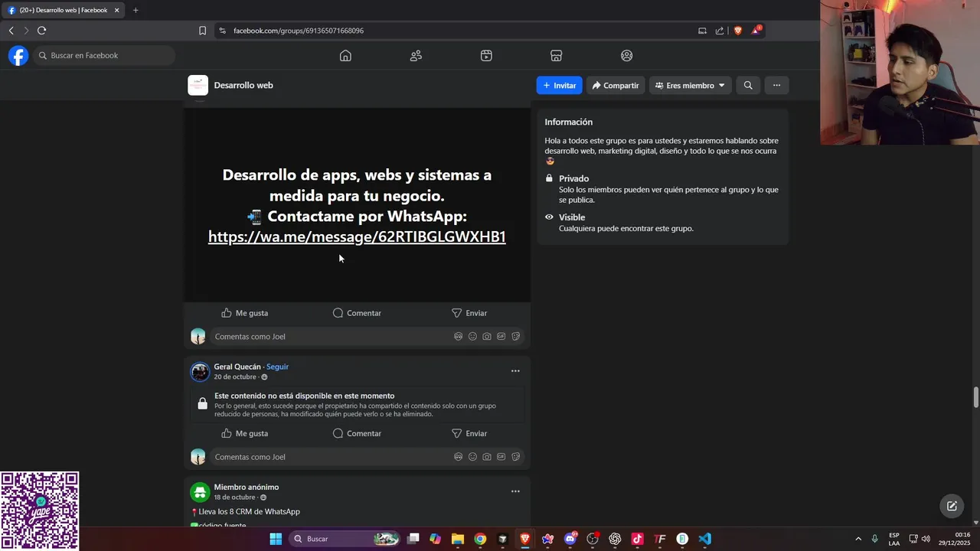Open the Friends icon in top navigation

pos(416,55)
